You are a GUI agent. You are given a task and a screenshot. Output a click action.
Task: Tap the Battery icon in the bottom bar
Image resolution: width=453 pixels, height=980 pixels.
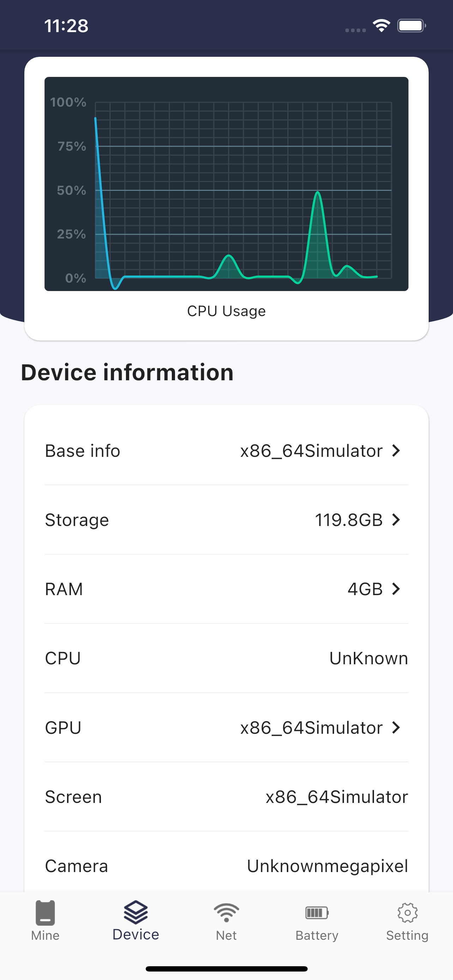(x=317, y=912)
